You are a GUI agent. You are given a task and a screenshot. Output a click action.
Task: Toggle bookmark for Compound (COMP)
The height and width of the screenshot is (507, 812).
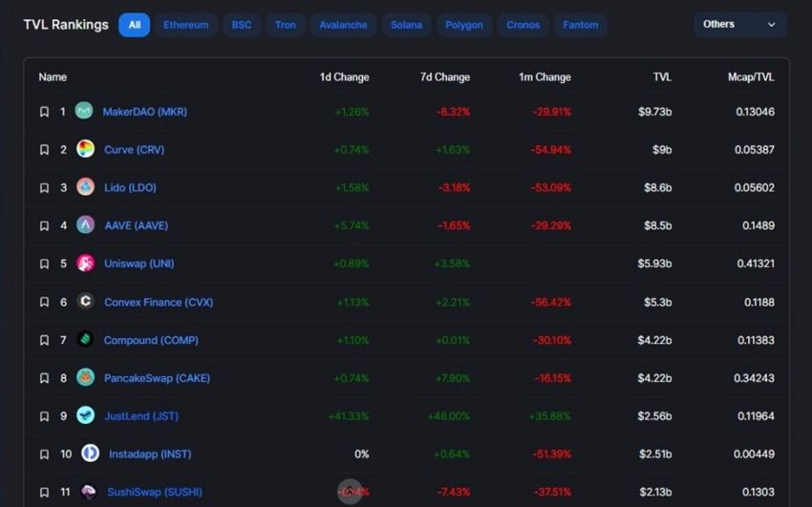coord(45,341)
